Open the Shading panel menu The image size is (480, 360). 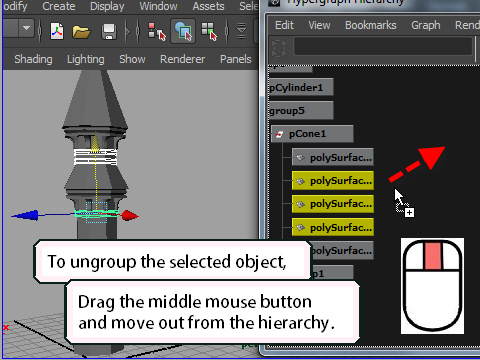(33, 59)
